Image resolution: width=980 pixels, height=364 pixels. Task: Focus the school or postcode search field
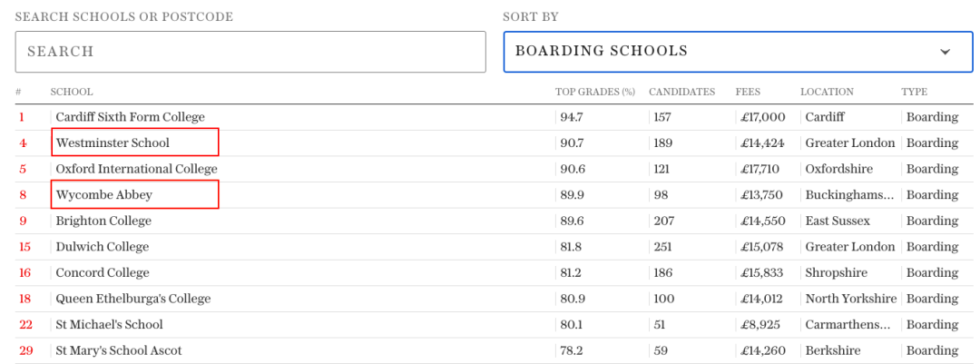pos(250,52)
